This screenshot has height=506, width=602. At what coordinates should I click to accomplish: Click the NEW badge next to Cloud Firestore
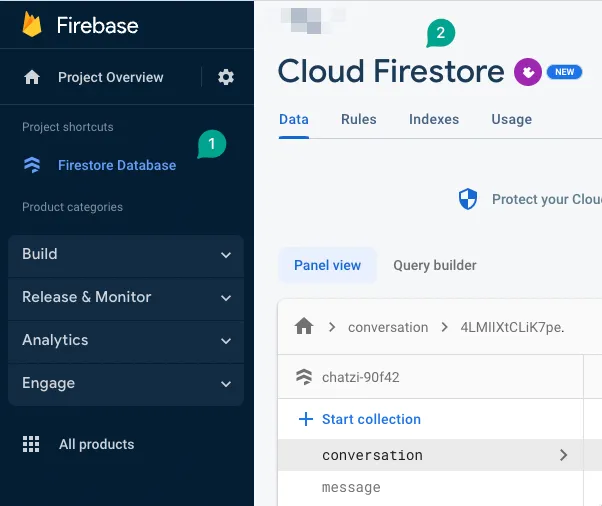(x=564, y=72)
